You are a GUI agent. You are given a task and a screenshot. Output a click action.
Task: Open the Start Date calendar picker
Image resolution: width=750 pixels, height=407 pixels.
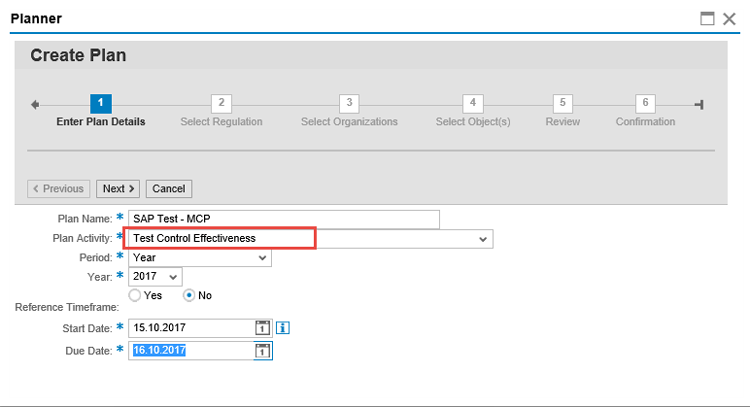(x=262, y=328)
